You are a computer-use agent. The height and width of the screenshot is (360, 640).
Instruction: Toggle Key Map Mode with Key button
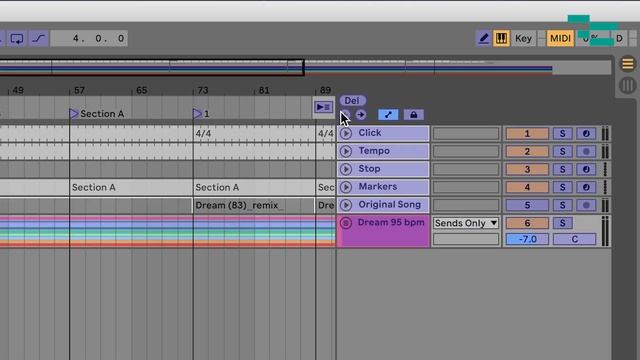tap(523, 38)
